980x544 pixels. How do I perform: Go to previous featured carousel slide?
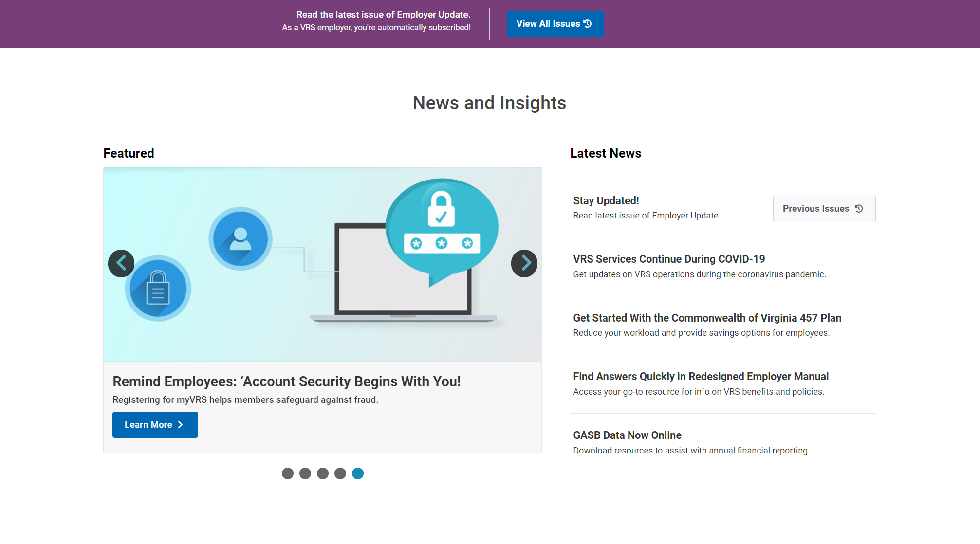[x=121, y=263]
